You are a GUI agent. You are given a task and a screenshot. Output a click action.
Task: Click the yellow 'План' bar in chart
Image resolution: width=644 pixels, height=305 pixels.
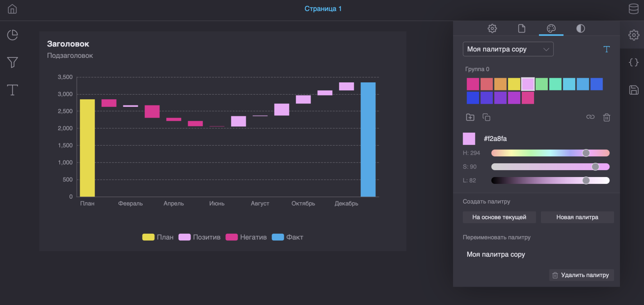tap(87, 148)
